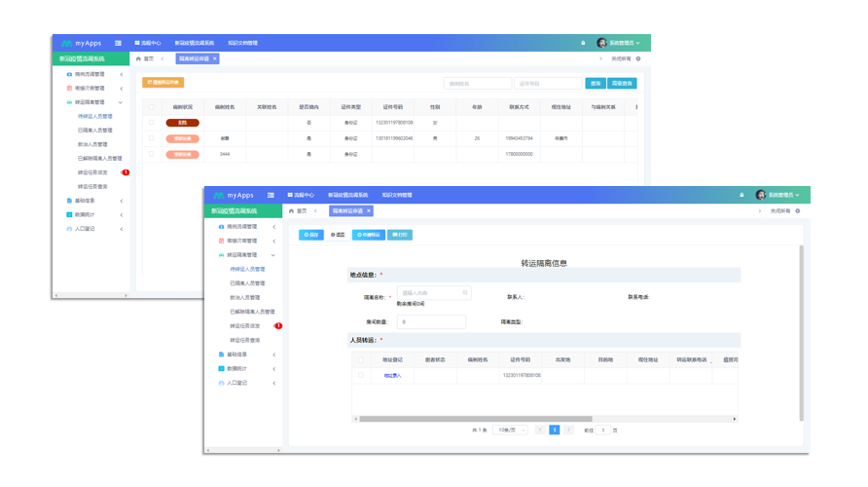Click the 地址录入 link in the table row
The width and height of the screenshot is (868, 487).
coord(392,375)
